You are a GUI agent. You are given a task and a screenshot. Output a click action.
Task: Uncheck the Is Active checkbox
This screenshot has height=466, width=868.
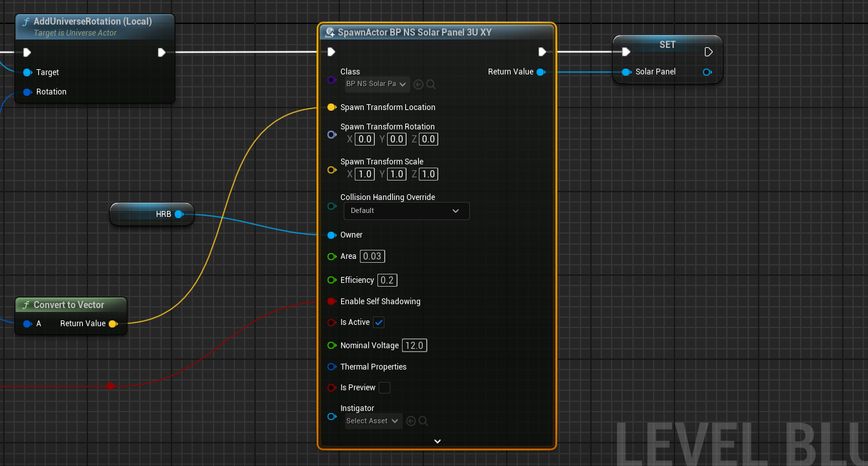click(379, 322)
